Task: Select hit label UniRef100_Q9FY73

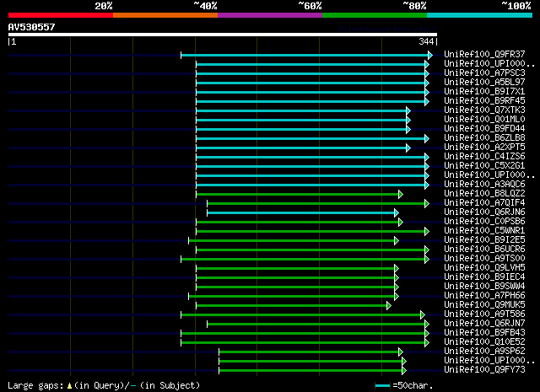Action: tap(484, 369)
